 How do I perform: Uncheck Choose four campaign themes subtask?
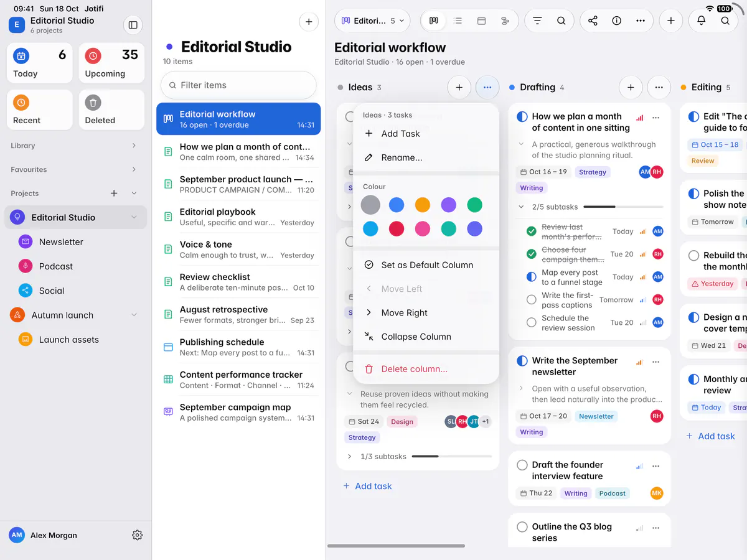point(531,254)
